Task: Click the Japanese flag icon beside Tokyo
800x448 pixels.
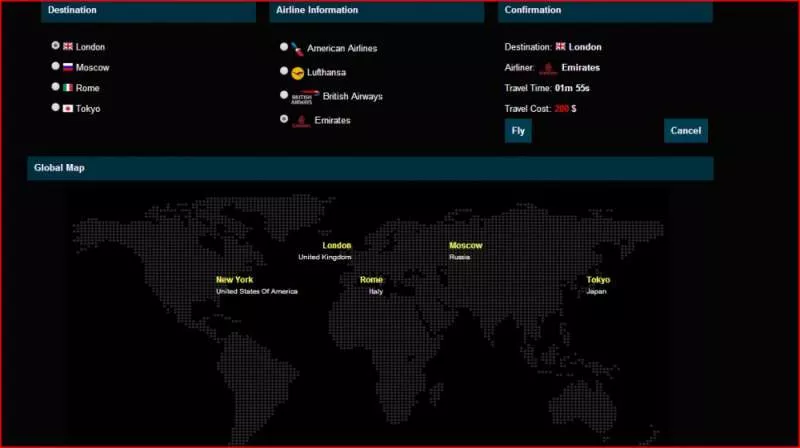Action: [68, 108]
